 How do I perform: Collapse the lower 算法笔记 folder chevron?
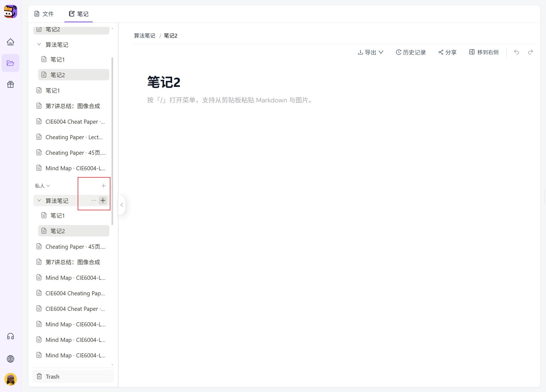39,200
